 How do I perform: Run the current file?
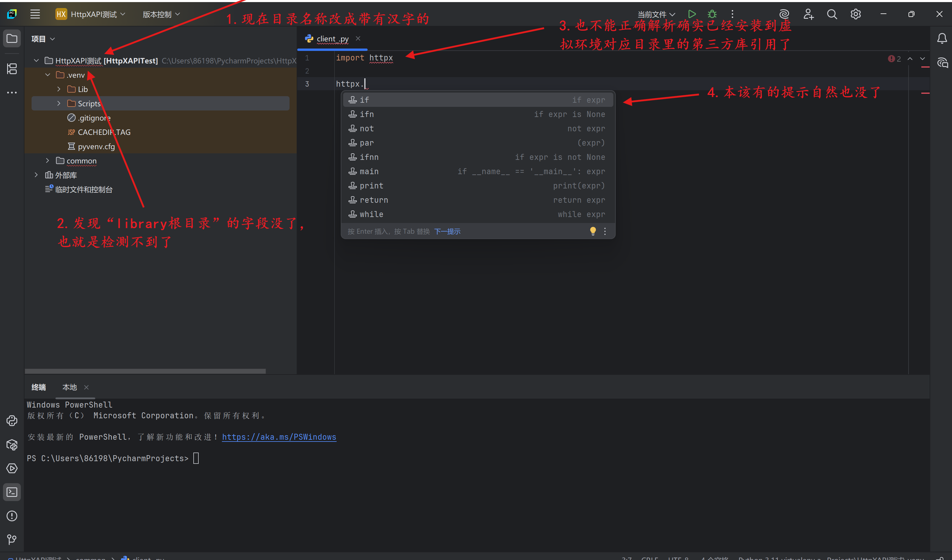[x=692, y=14]
